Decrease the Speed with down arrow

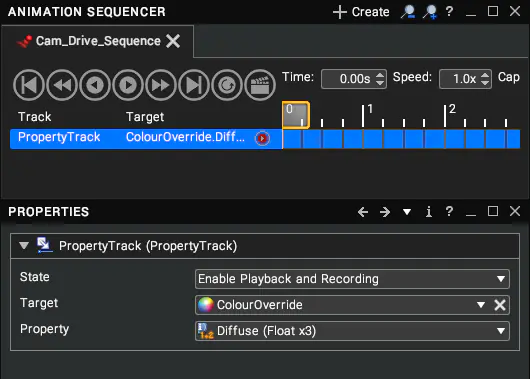coord(485,83)
